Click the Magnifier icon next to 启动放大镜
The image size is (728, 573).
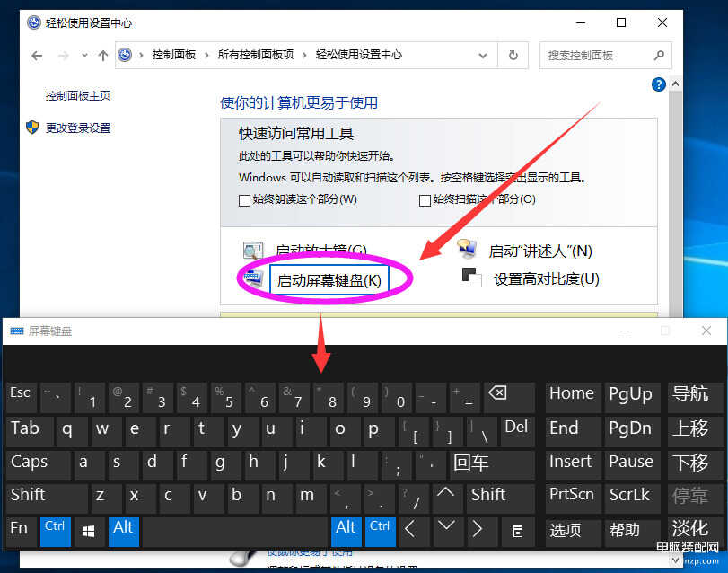pyautogui.click(x=253, y=251)
